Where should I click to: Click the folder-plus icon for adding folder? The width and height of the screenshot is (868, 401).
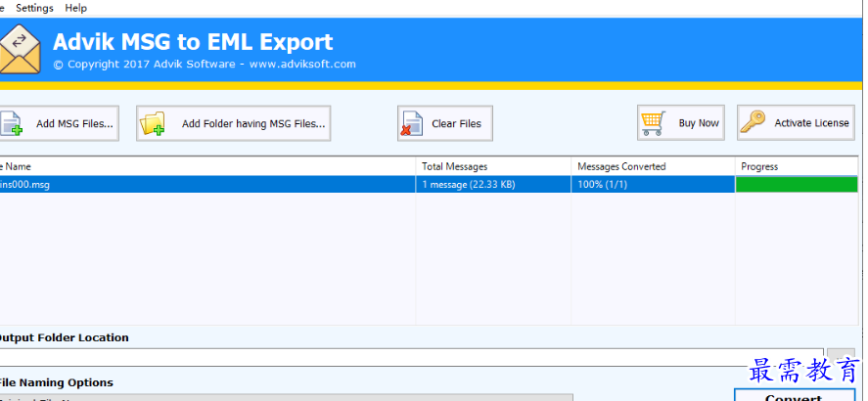coord(153,124)
